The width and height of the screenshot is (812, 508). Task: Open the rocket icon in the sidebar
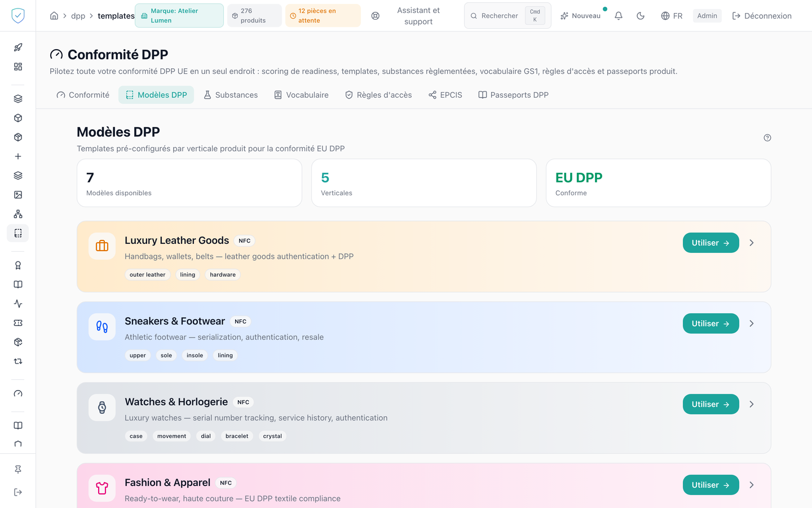tap(18, 47)
